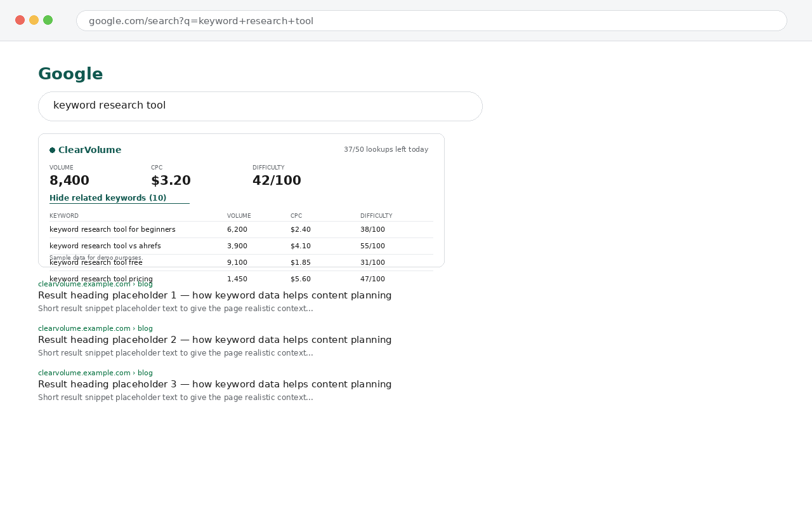Click the snippet text under result 3

point(176,398)
